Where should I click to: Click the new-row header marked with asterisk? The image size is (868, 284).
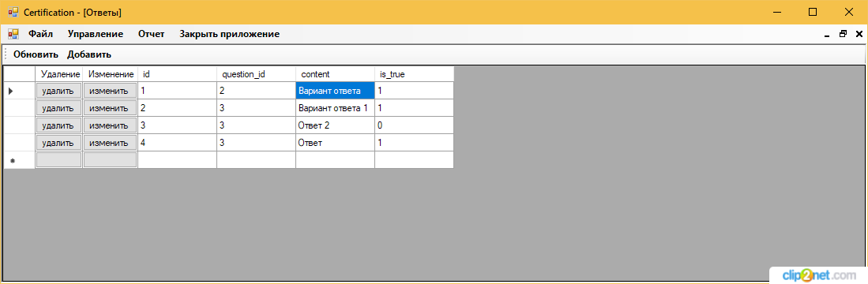click(20, 160)
